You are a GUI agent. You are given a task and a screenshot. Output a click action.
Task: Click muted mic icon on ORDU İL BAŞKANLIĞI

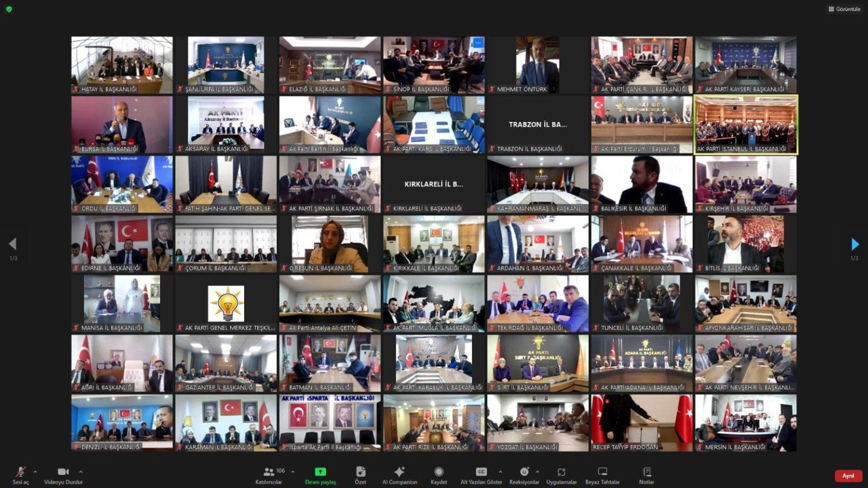point(76,208)
